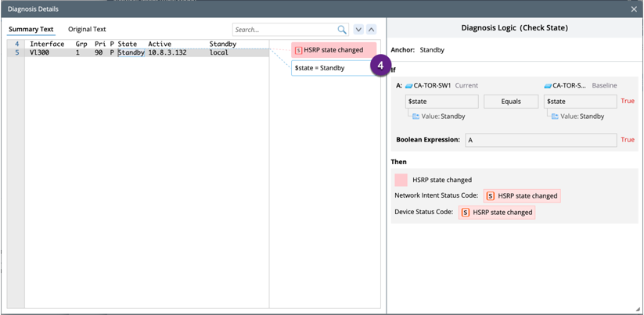644x315 pixels.
Task: Close the Diagnosis Details dialog
Action: click(x=634, y=9)
